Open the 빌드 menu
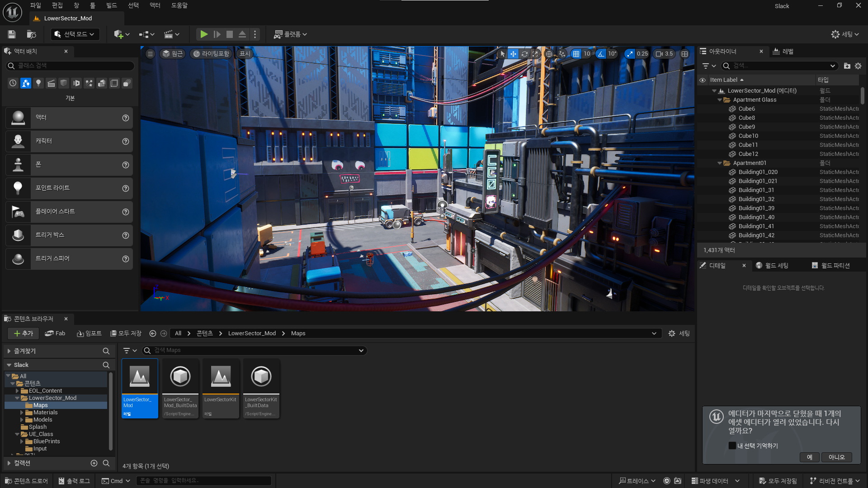The height and width of the screenshot is (488, 868). point(111,5)
